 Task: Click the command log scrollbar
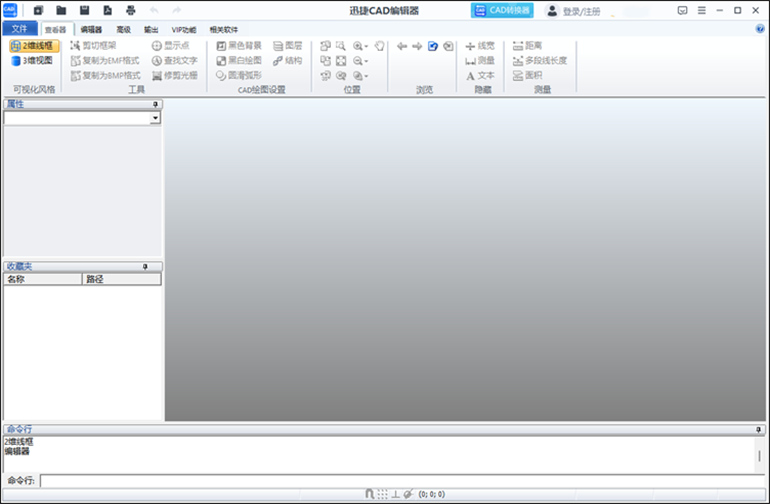click(x=759, y=455)
